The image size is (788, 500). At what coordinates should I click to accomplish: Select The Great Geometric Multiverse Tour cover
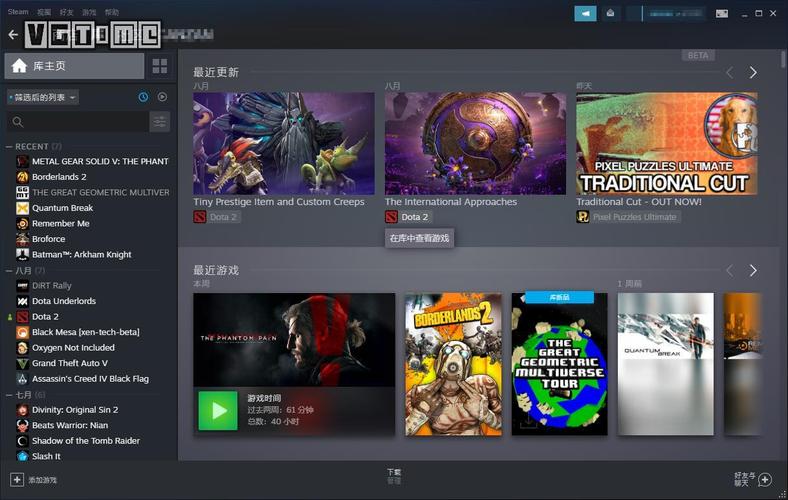coord(559,364)
